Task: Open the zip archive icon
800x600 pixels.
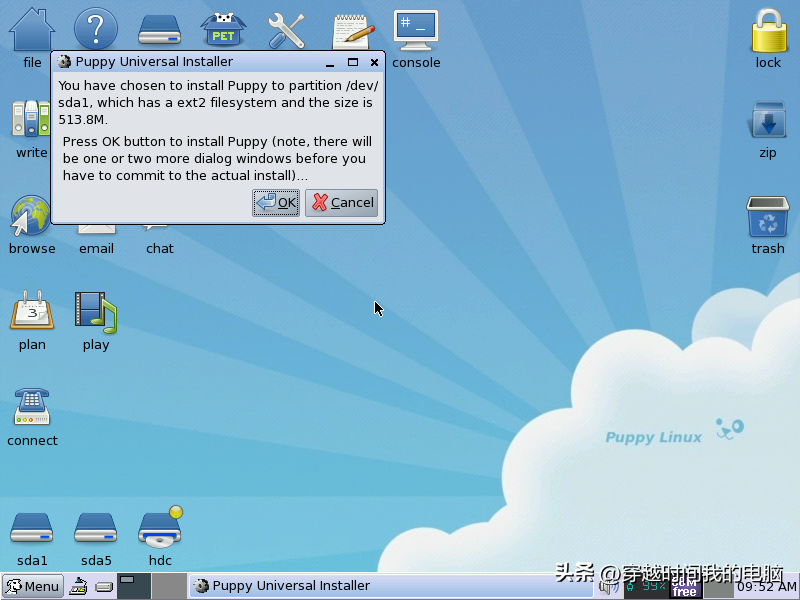Action: click(768, 119)
